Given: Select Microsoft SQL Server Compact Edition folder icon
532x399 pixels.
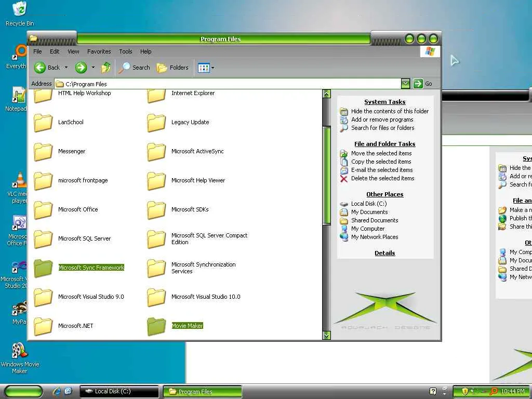Looking at the screenshot, I should (x=156, y=239).
